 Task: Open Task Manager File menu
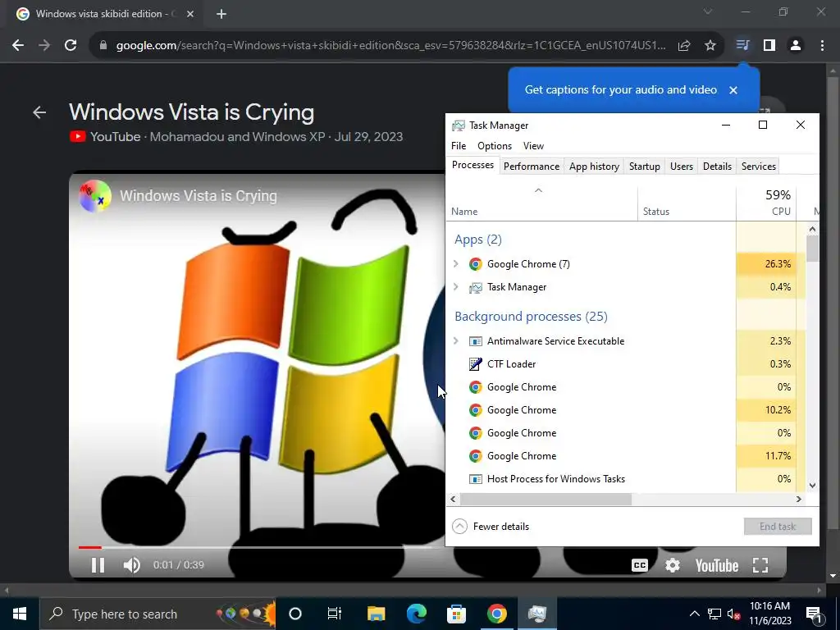459,146
